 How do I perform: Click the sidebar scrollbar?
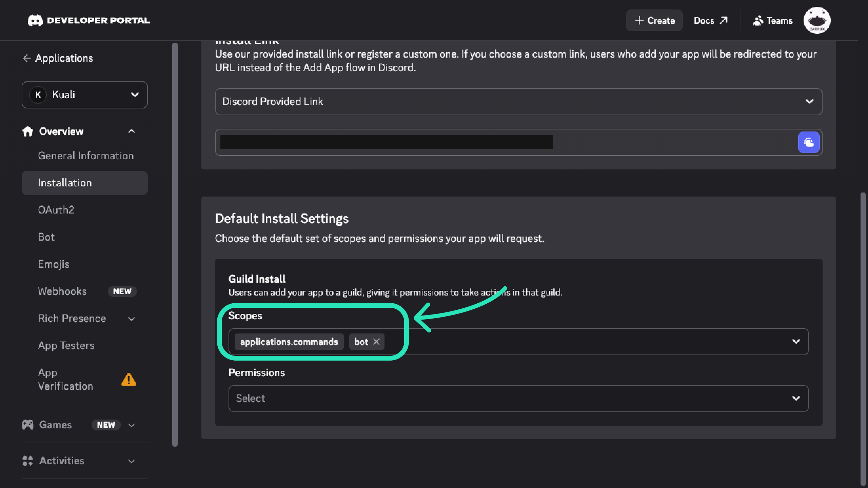point(175,245)
